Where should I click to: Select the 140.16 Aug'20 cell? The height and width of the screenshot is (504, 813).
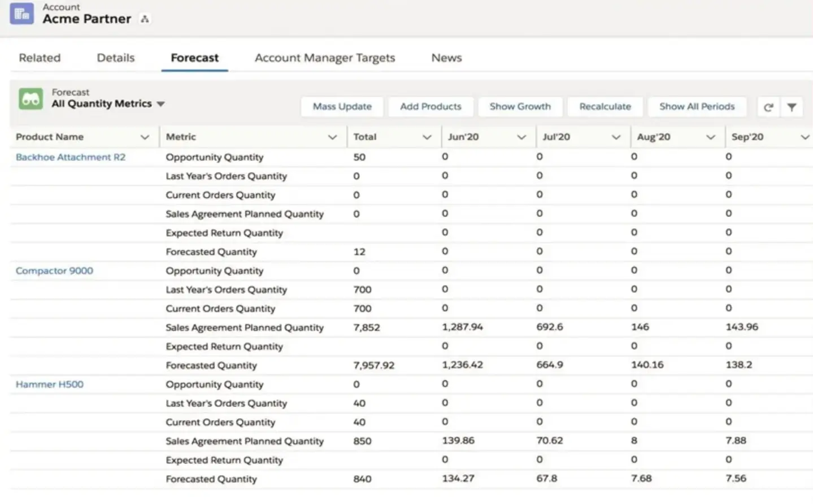(647, 365)
